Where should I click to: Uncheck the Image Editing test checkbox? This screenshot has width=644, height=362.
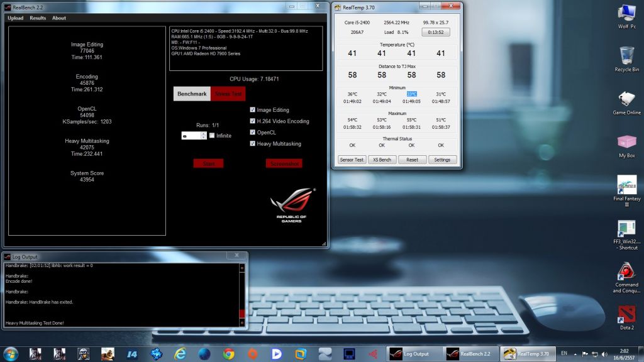(x=253, y=109)
